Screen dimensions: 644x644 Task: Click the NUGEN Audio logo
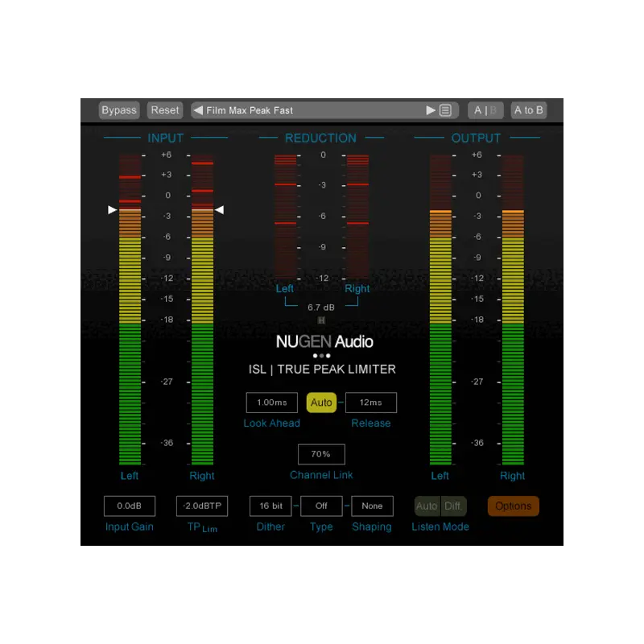(x=324, y=341)
